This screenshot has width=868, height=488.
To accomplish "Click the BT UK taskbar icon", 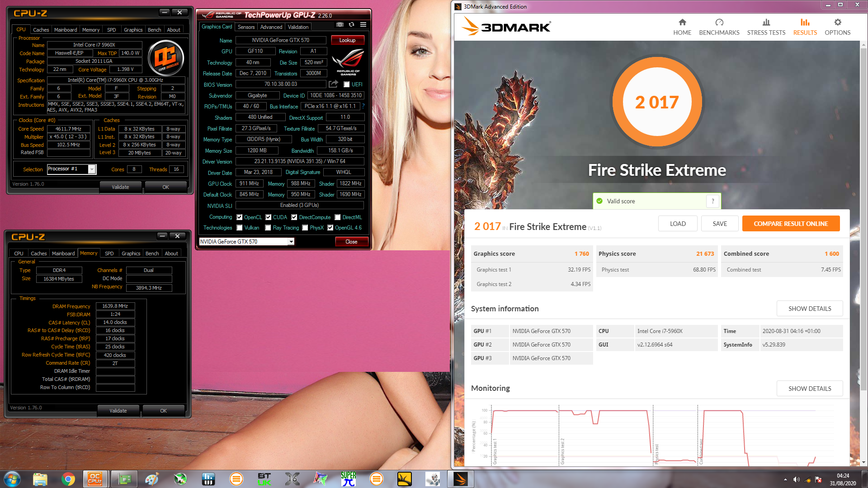I will tap(264, 479).
